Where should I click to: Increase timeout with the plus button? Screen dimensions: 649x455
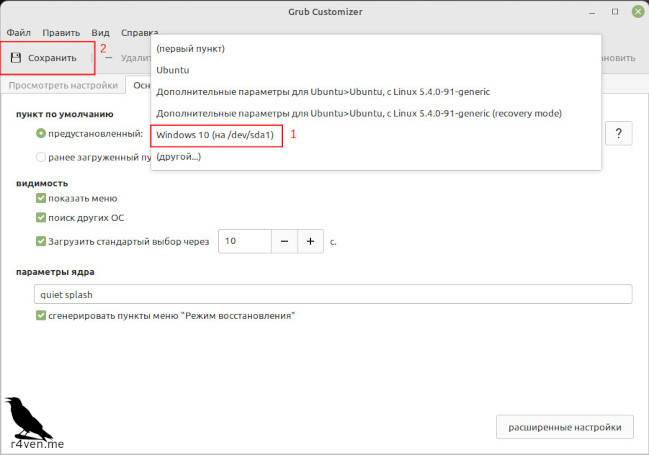point(310,241)
